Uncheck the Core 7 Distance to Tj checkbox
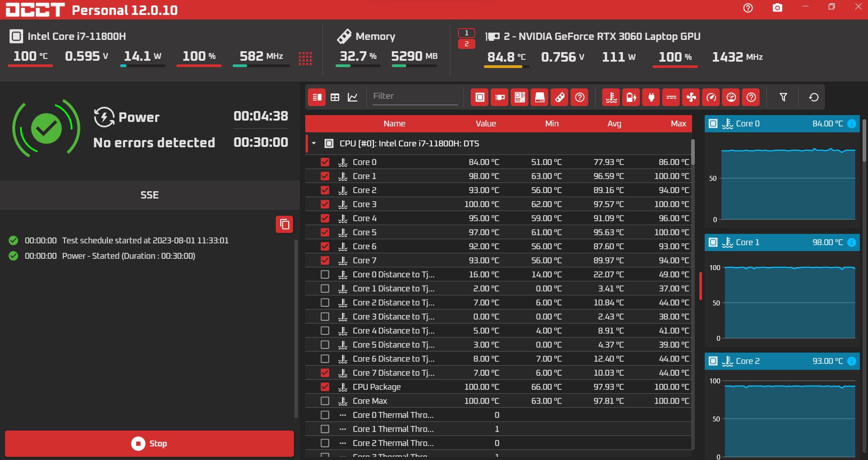Viewport: 868px width, 460px height. [325, 373]
